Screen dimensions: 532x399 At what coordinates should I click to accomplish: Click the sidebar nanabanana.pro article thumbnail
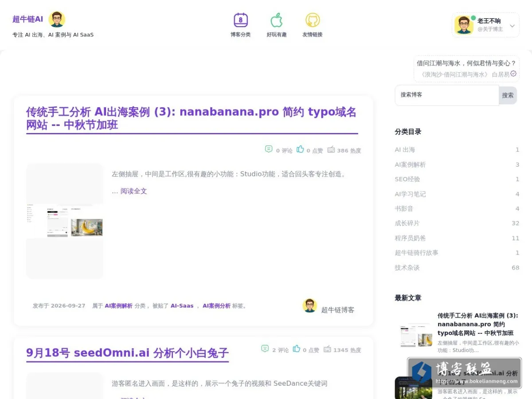click(414, 335)
